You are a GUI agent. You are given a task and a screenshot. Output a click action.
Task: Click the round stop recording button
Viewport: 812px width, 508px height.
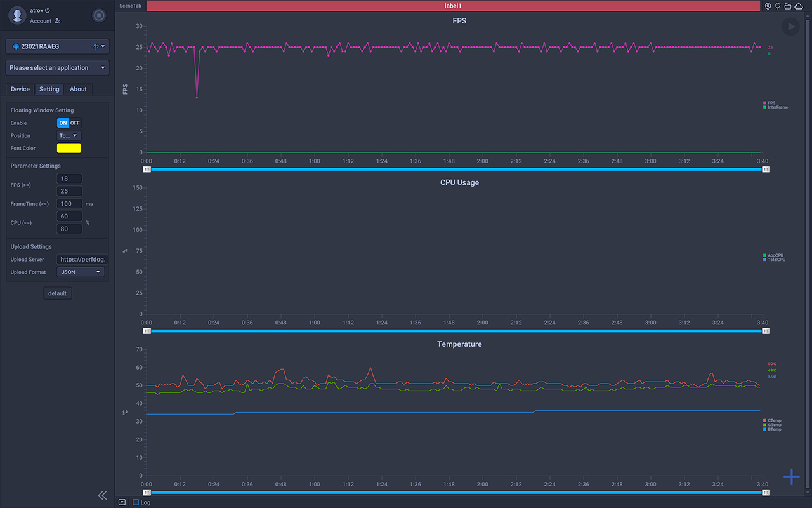coord(98,15)
